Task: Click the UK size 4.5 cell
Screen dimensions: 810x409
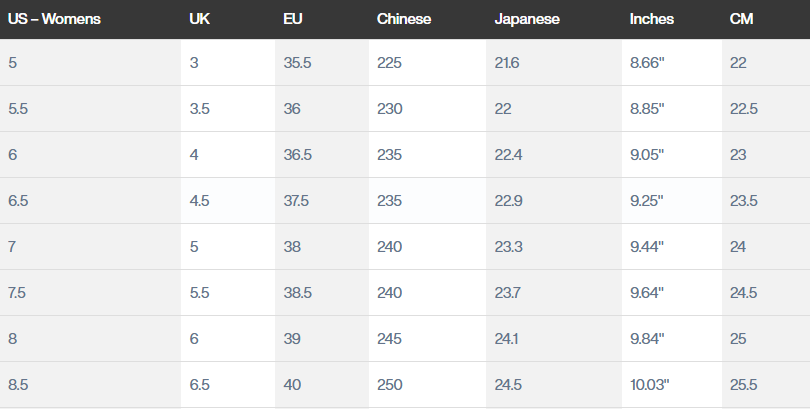Action: coord(199,201)
